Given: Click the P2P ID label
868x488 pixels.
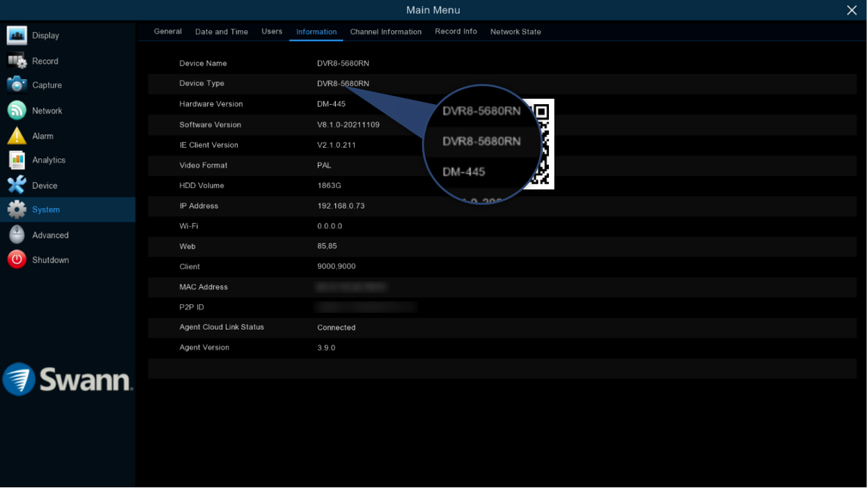Looking at the screenshot, I should (191, 307).
